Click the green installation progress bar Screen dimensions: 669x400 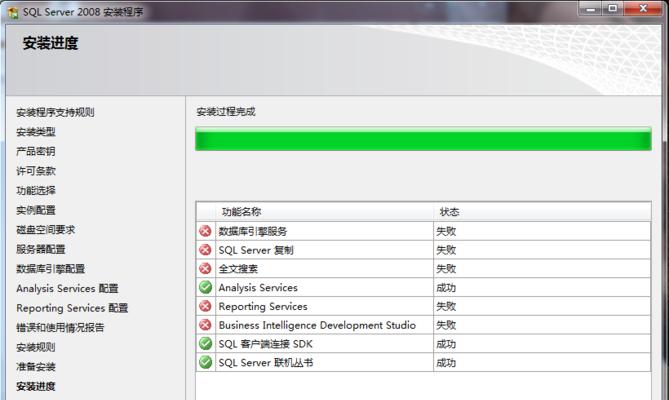(423, 139)
